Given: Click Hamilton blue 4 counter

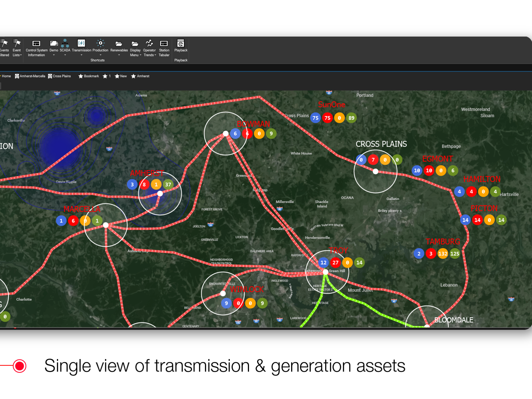Looking at the screenshot, I should pos(459,191).
